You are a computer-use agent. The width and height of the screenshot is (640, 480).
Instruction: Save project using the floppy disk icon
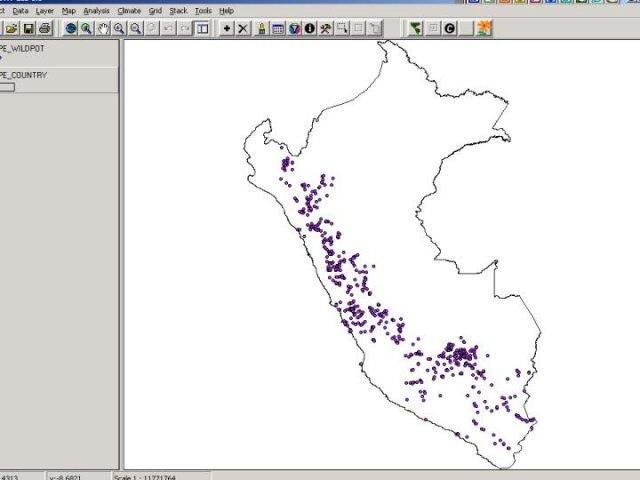pos(29,29)
